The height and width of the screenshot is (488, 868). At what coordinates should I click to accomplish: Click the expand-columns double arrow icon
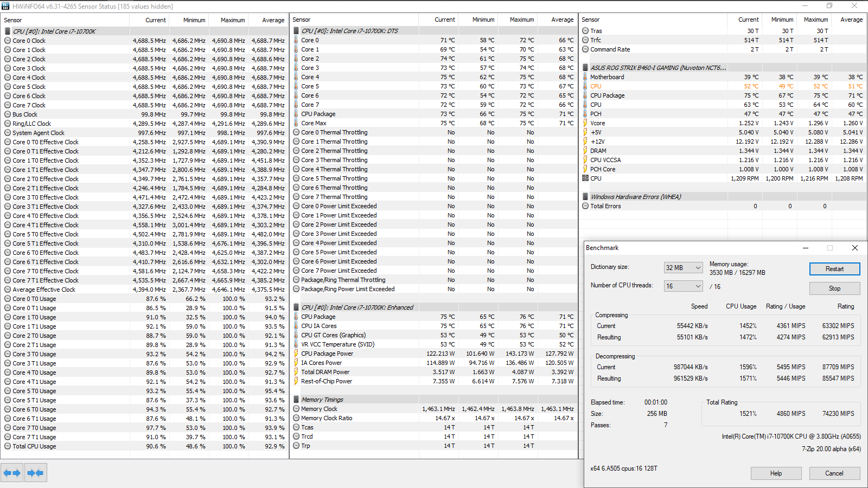(x=12, y=473)
